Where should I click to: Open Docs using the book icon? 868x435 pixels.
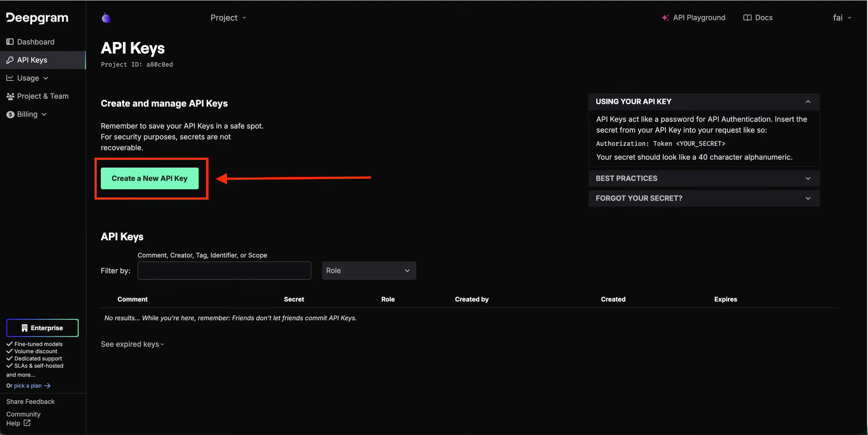click(748, 18)
